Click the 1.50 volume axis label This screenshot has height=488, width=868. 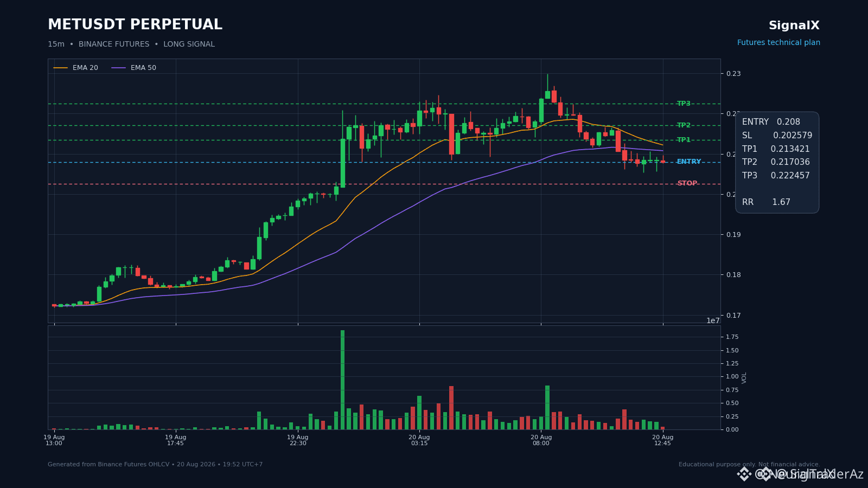pyautogui.click(x=732, y=350)
